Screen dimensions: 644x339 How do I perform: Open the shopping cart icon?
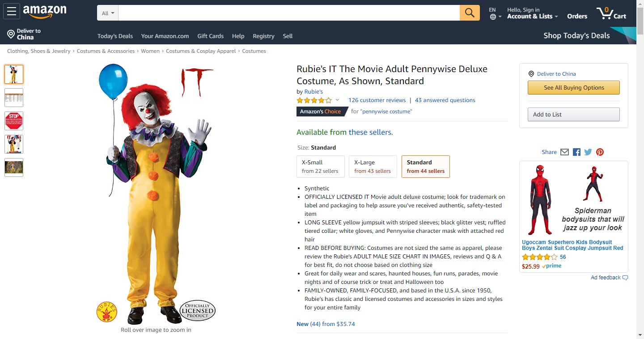[x=611, y=13]
